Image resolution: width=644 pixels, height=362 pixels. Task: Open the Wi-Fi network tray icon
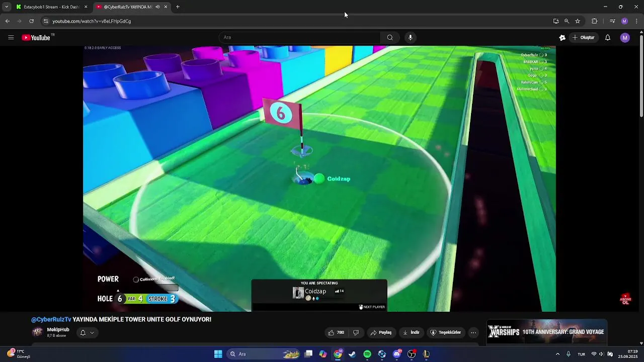(594, 354)
